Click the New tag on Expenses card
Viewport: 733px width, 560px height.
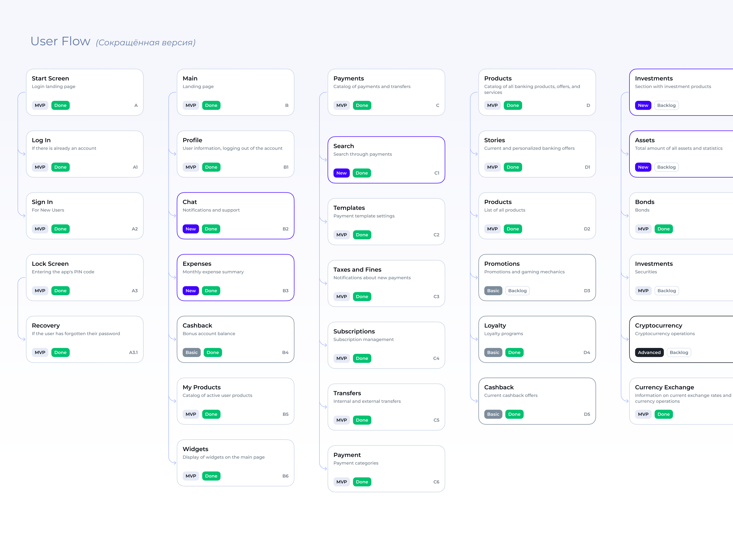[x=190, y=291]
